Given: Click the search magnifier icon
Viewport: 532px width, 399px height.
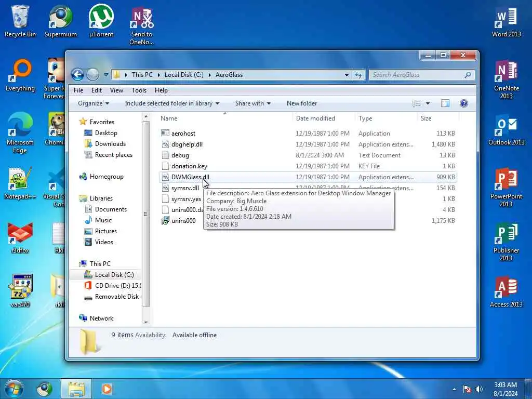Looking at the screenshot, I should [468, 75].
